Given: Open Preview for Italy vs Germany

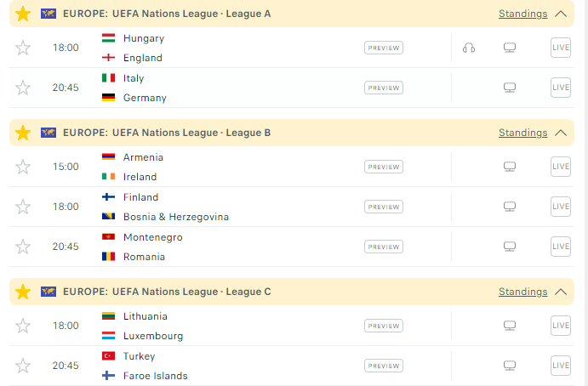Looking at the screenshot, I should (x=384, y=88).
